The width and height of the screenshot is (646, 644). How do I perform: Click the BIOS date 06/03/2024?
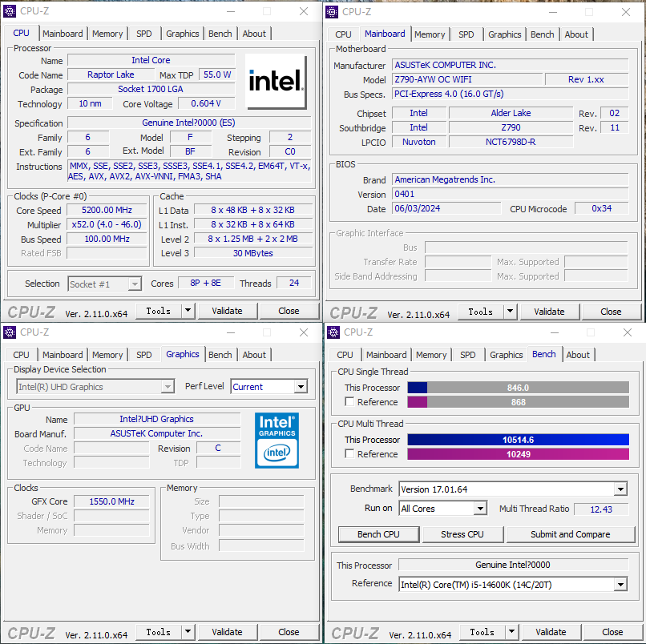coord(446,208)
